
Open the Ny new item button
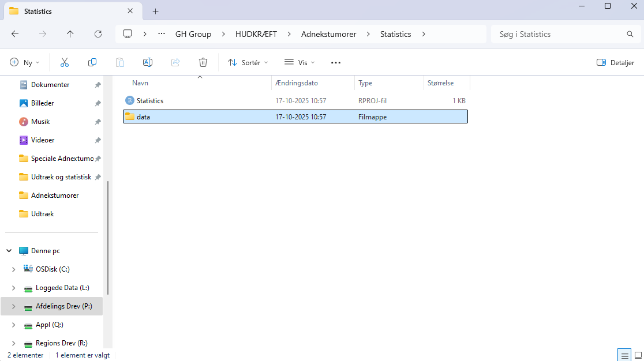pyautogui.click(x=25, y=62)
